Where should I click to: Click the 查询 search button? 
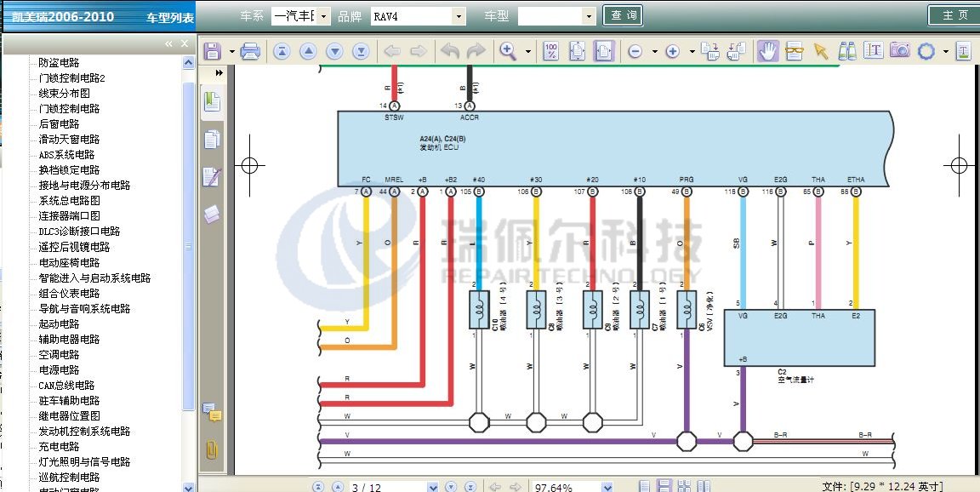[x=623, y=15]
